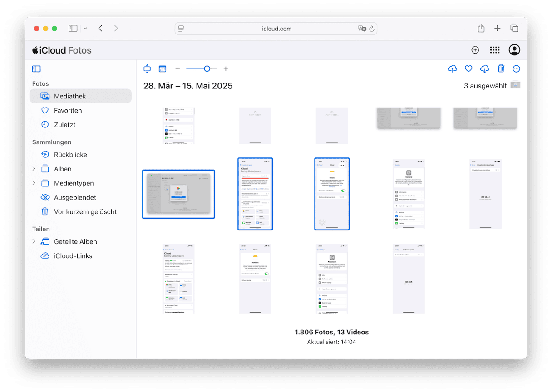Image resolution: width=552 pixels, height=392 pixels.
Task: Open the more options ellipsis menu
Action: pos(516,69)
